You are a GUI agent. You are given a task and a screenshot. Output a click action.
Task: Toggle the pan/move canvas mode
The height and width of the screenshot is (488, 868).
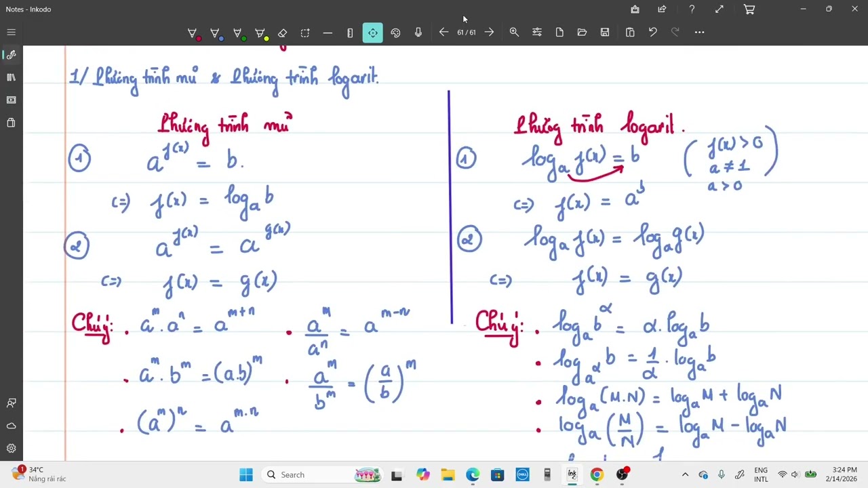pyautogui.click(x=372, y=33)
